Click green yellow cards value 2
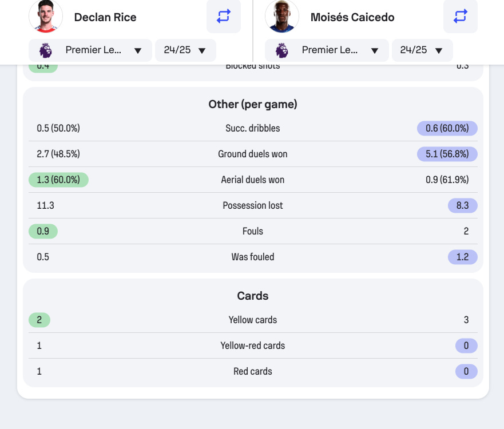The image size is (504, 429). click(x=39, y=320)
